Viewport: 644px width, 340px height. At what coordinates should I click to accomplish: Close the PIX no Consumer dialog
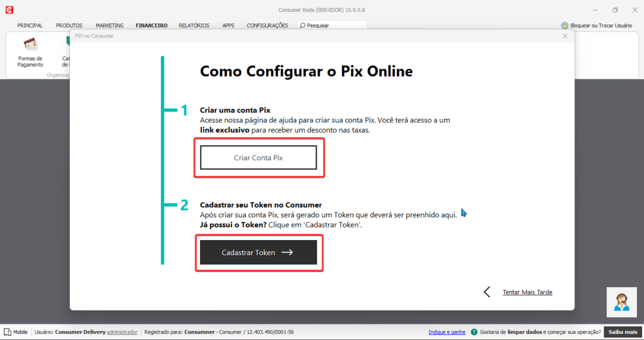point(565,36)
